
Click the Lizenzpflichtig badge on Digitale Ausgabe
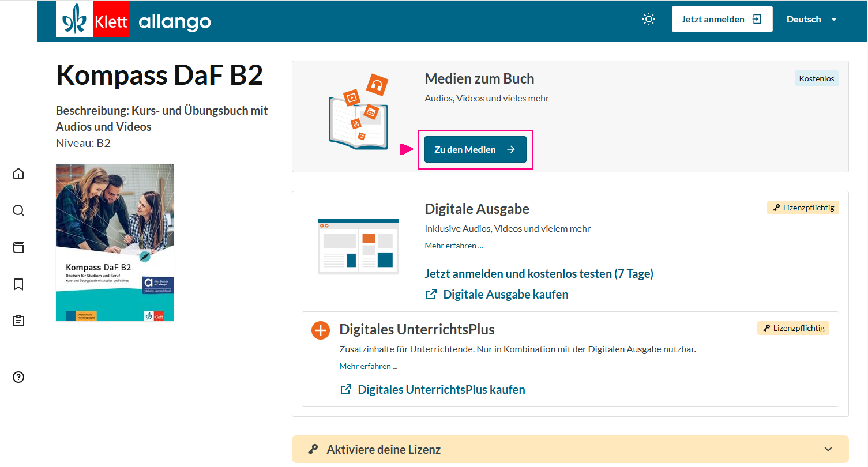[803, 208]
